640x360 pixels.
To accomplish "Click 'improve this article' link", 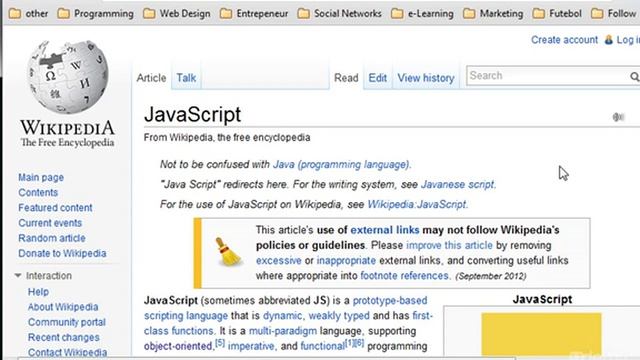I will pyautogui.click(x=449, y=245).
